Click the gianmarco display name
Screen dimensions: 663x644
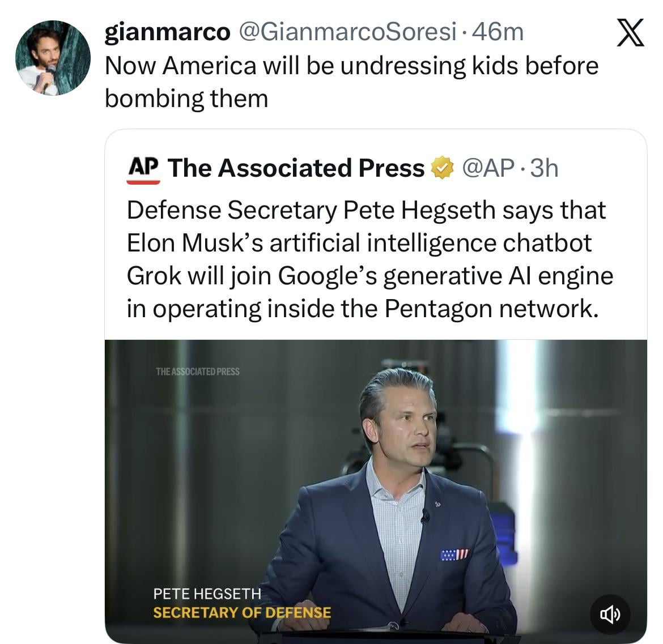click(167, 32)
